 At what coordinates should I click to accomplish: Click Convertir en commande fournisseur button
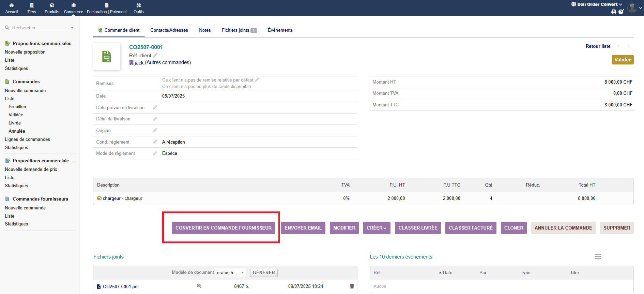(224, 228)
